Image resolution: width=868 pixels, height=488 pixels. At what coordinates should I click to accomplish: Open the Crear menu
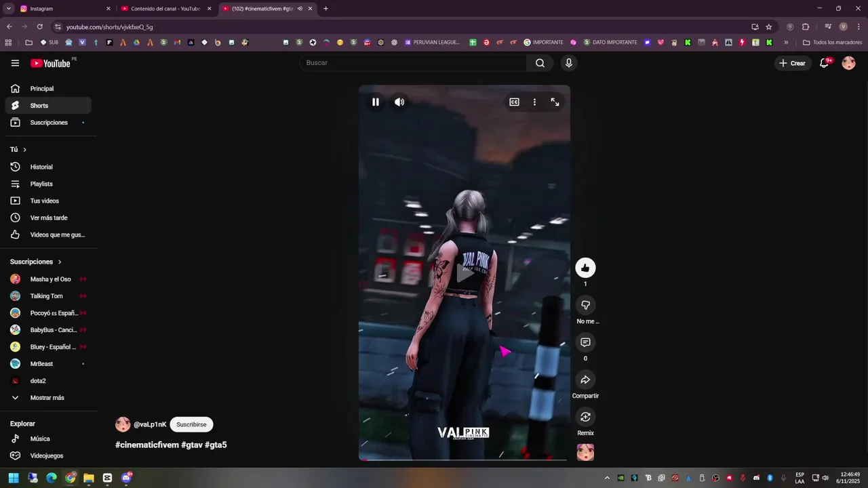[793, 63]
